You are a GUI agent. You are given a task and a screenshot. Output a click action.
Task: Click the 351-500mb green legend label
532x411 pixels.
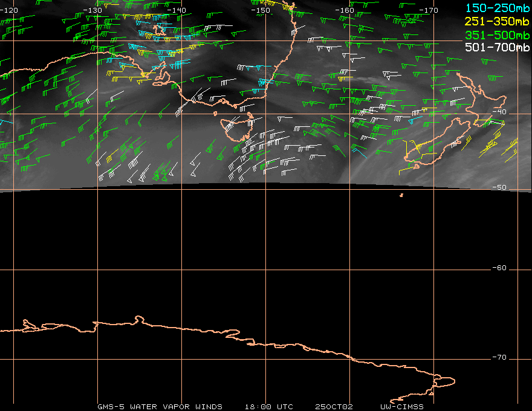tap(497, 34)
